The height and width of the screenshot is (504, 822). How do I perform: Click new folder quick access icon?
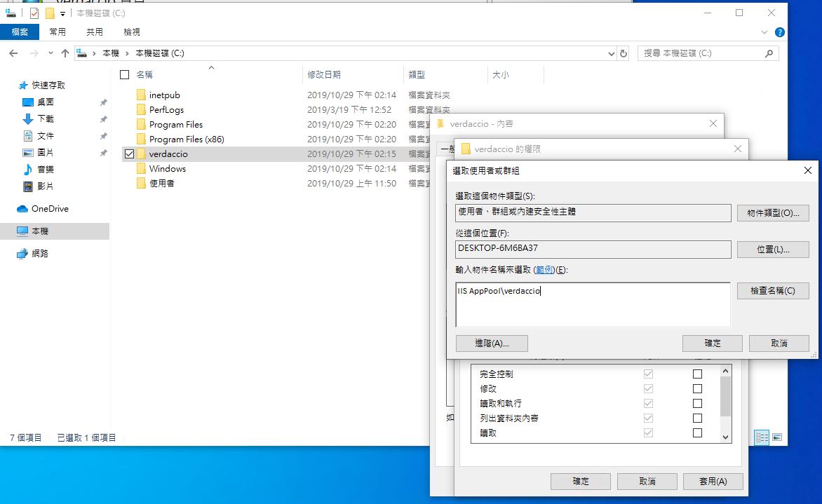(50, 13)
